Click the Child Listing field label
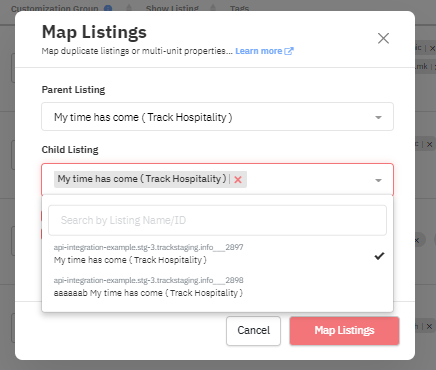 pyautogui.click(x=70, y=150)
